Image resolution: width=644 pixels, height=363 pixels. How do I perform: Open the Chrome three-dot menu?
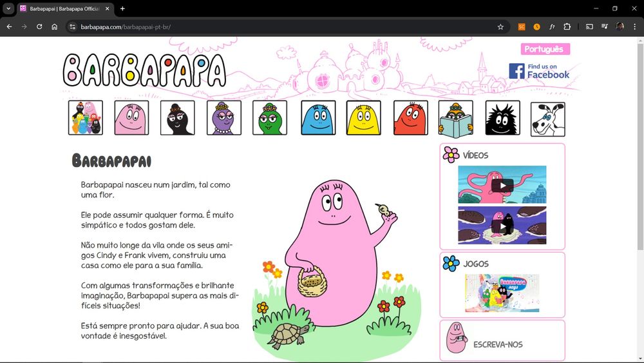635,26
